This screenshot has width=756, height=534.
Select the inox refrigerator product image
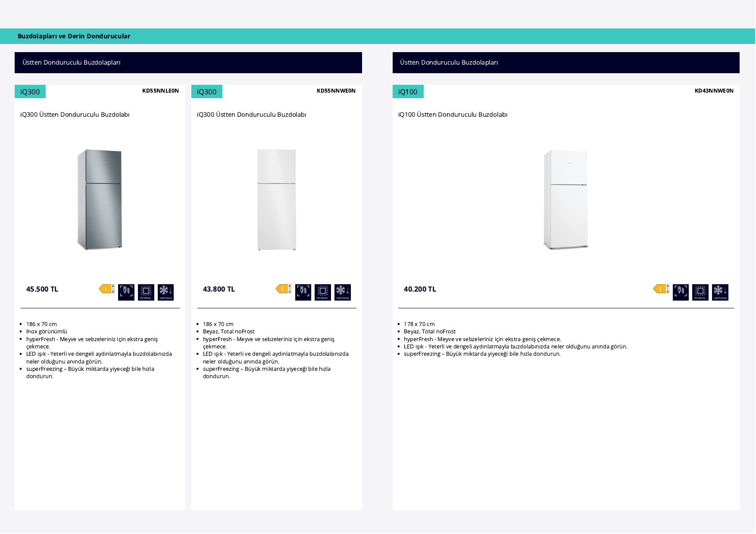pyautogui.click(x=100, y=199)
